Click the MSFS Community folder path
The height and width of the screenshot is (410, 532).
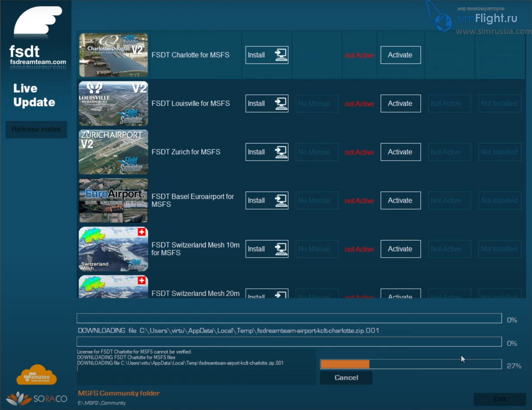click(x=102, y=403)
